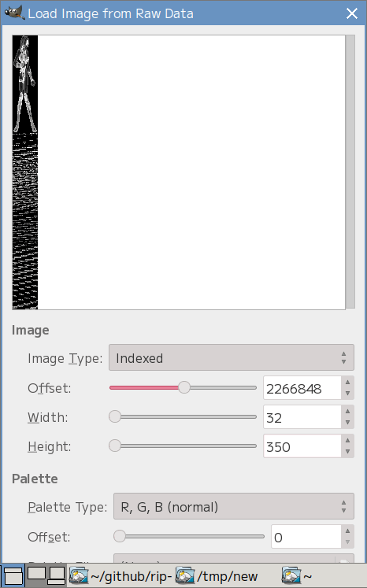The height and width of the screenshot is (588, 367).
Task: Increase the image Offset value with up arrow
Action: [347, 382]
